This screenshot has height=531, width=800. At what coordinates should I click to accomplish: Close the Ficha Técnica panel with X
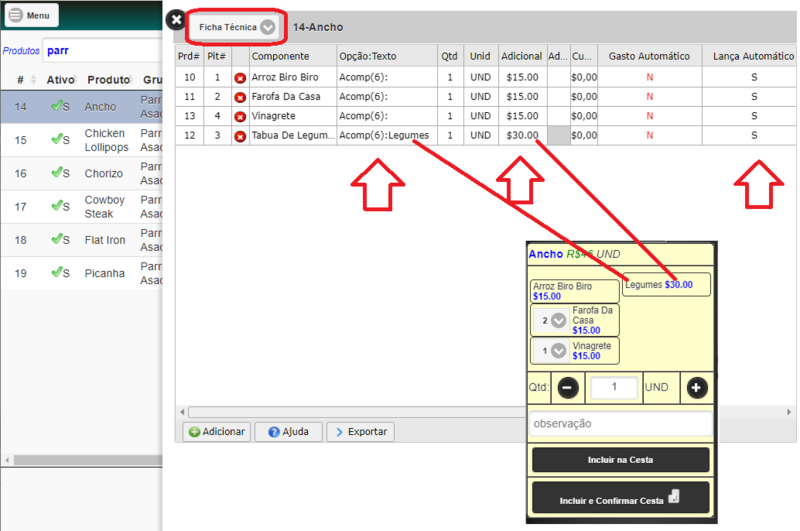click(x=176, y=20)
